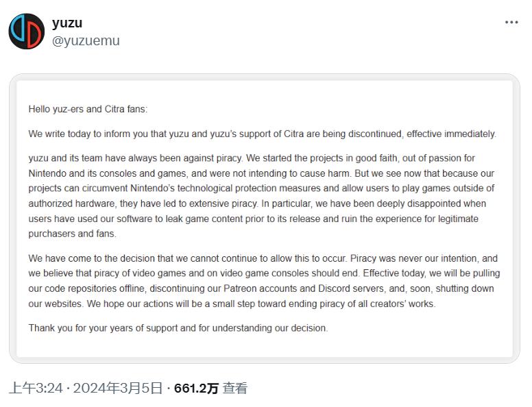
Task: Click the yuzu profile avatar logo
Action: click(x=27, y=32)
